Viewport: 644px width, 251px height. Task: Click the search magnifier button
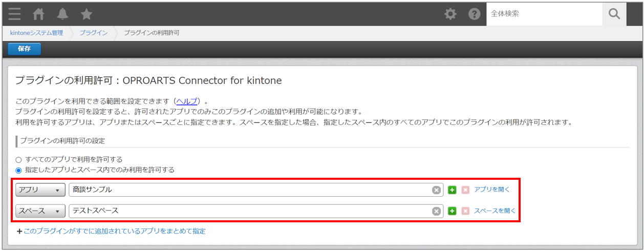[614, 14]
